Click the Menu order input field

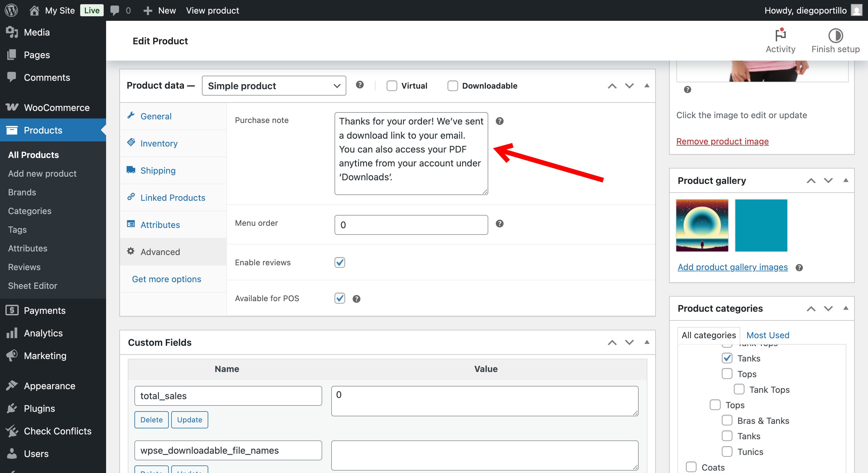[411, 225]
